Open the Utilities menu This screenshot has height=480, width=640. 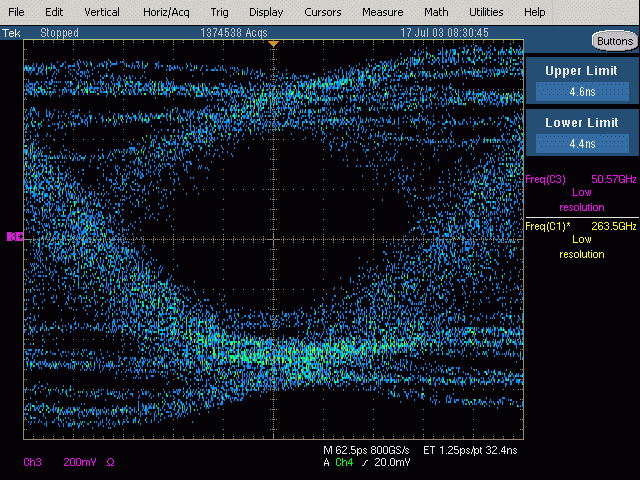486,12
